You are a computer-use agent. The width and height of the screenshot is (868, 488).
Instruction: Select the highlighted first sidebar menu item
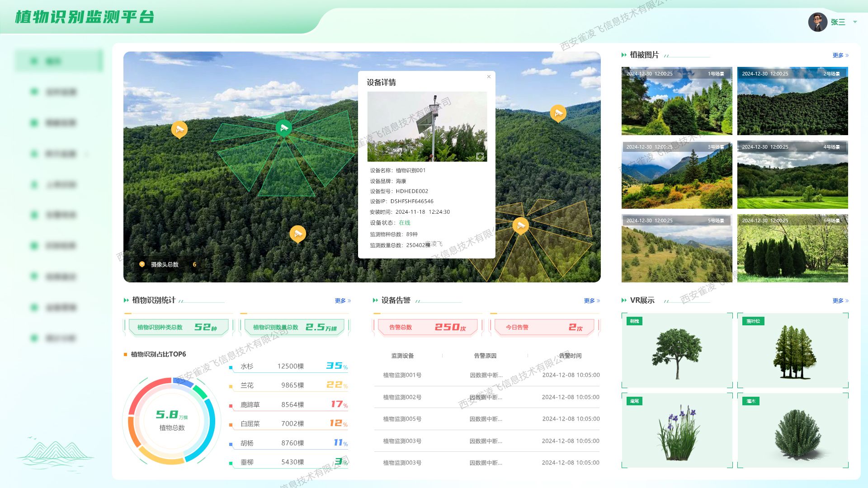(x=59, y=61)
